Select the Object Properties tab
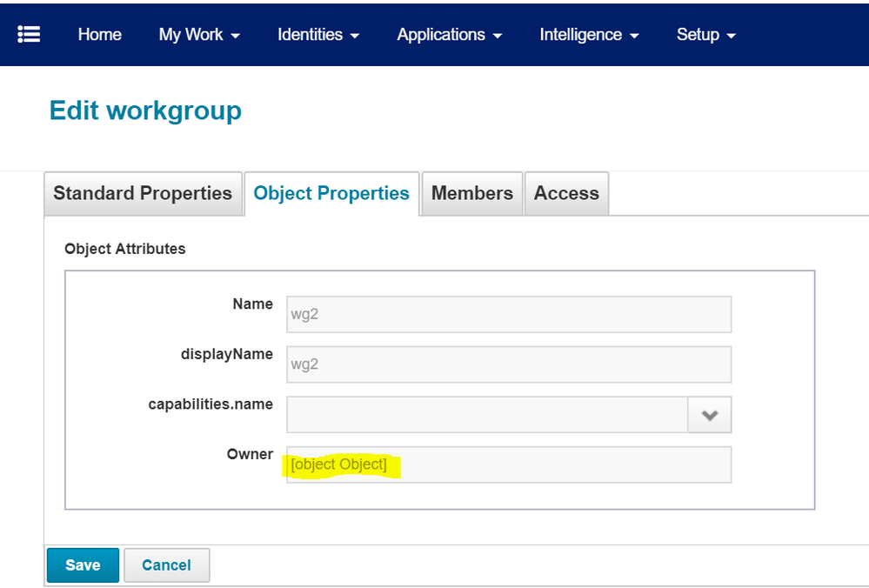This screenshot has width=869, height=588. coord(331,193)
